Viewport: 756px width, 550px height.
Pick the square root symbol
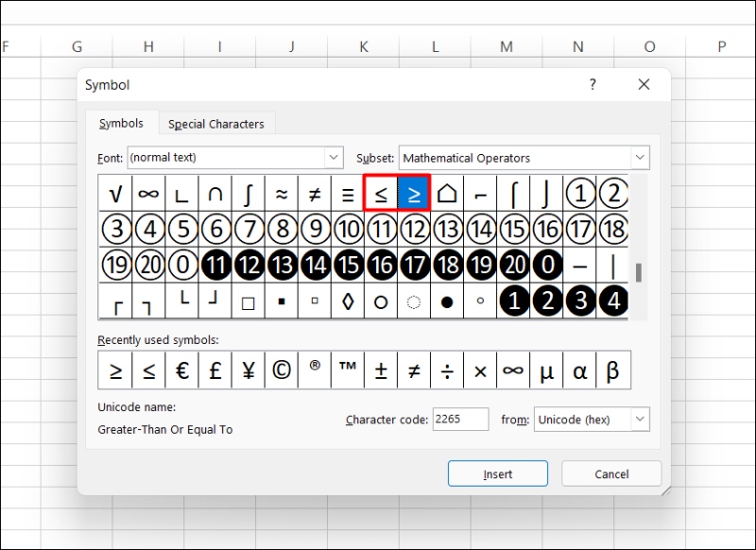115,193
